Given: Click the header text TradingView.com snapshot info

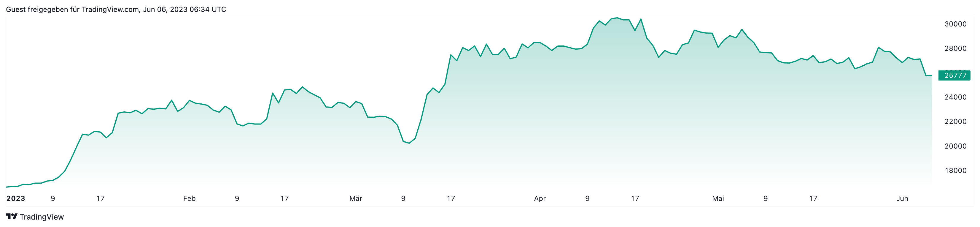Looking at the screenshot, I should pos(116,9).
